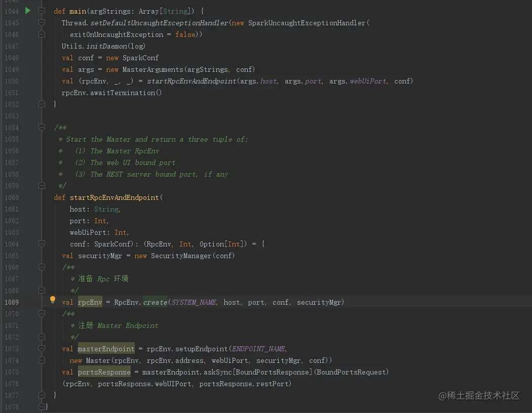The height and width of the screenshot is (413, 532).
Task: Click ENDPOINT_NAME constant
Action: (x=259, y=349)
